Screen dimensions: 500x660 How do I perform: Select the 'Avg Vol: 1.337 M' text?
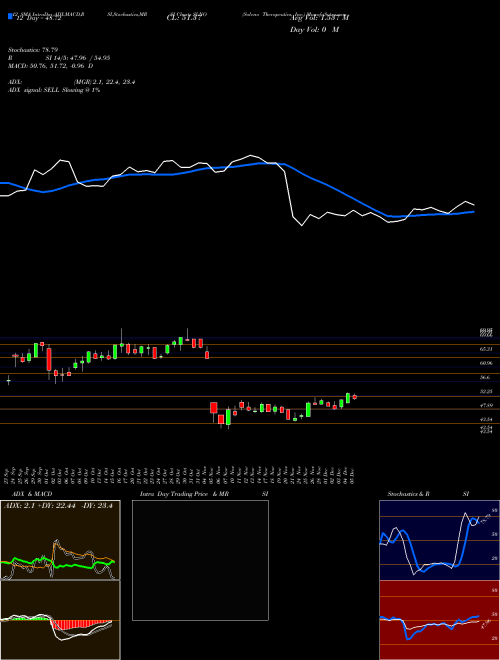click(319, 18)
